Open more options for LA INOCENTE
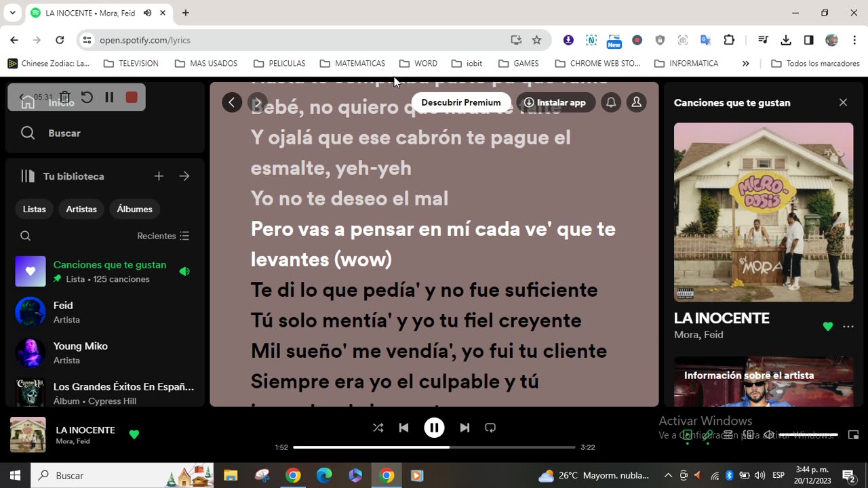Screen dimensions: 868x488 848,327
